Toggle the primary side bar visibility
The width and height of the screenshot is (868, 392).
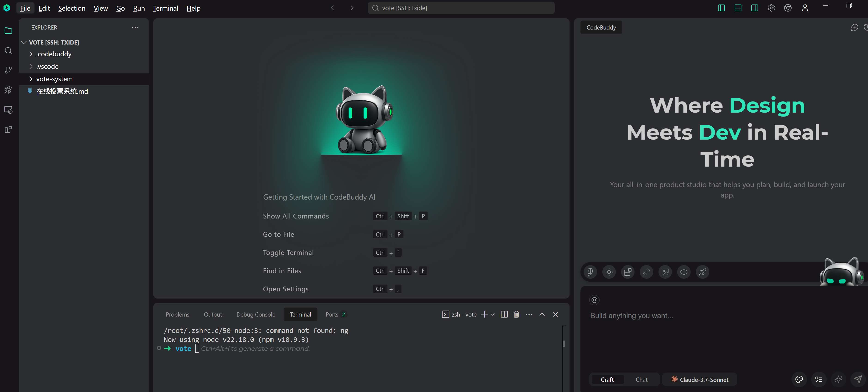click(x=721, y=8)
